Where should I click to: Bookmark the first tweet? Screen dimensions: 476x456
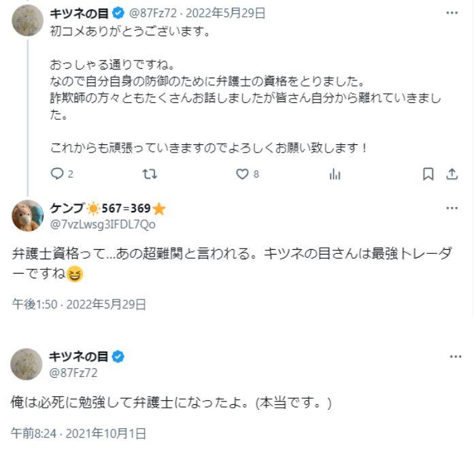tap(428, 174)
